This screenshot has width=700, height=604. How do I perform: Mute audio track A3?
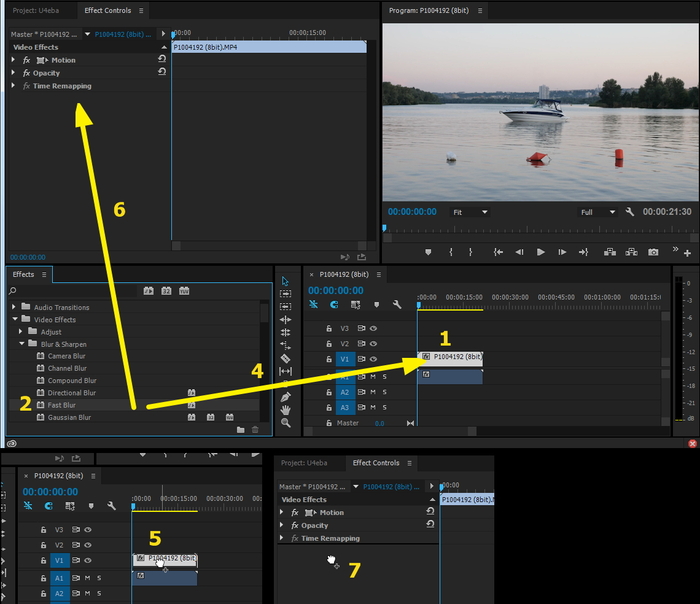point(373,407)
